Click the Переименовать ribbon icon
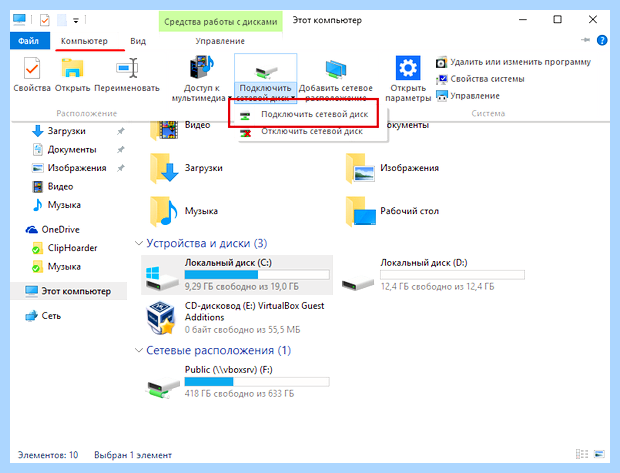The height and width of the screenshot is (473, 620). click(127, 69)
